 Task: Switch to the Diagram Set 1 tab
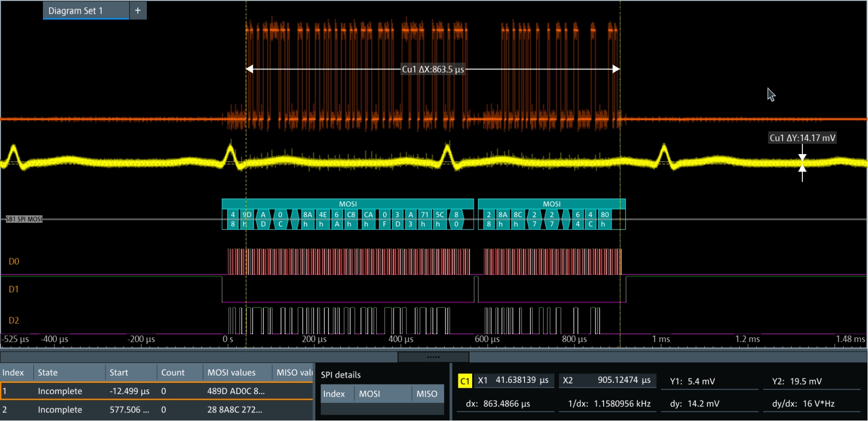click(76, 11)
